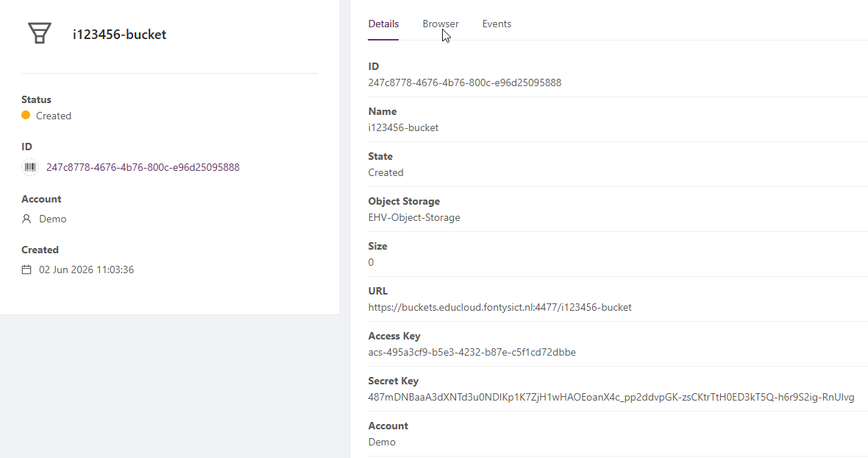Click the Secret Key field label
This screenshot has height=458, width=868.
393,381
